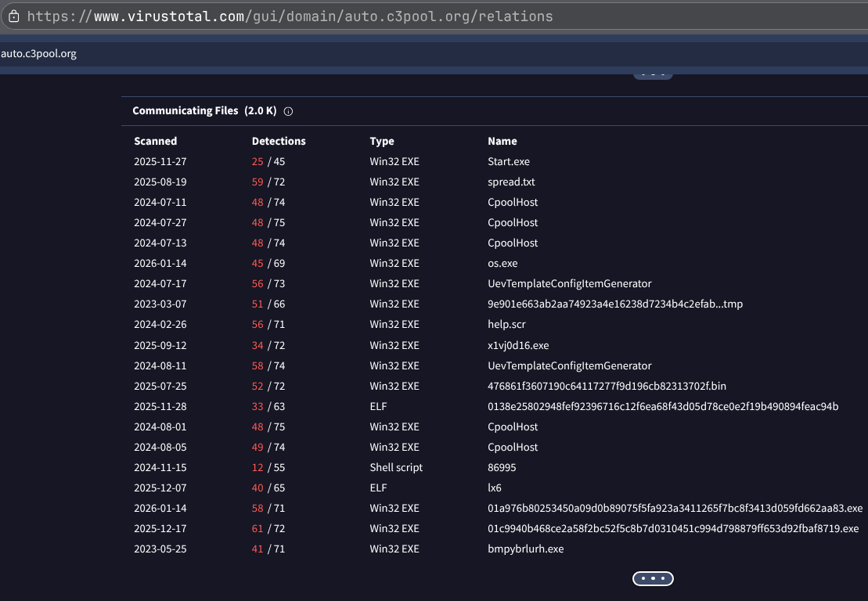Click the 61 / 72 detection ratio
This screenshot has width=868, height=601.
268,528
